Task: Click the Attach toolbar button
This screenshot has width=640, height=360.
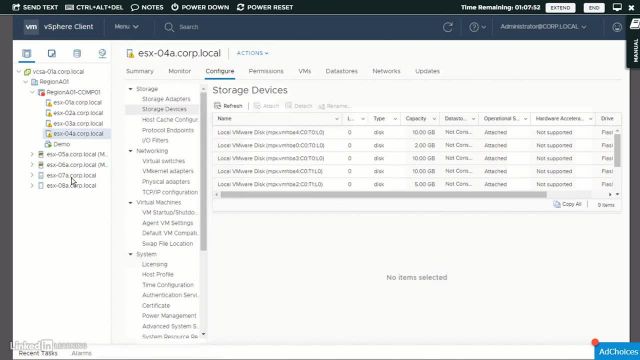Action: tap(266, 106)
